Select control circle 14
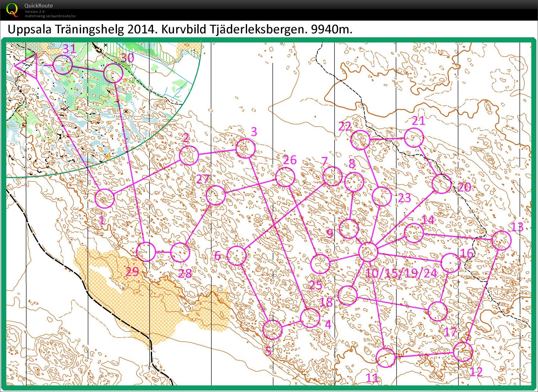Image resolution: width=538 pixels, height=392 pixels. (x=414, y=233)
